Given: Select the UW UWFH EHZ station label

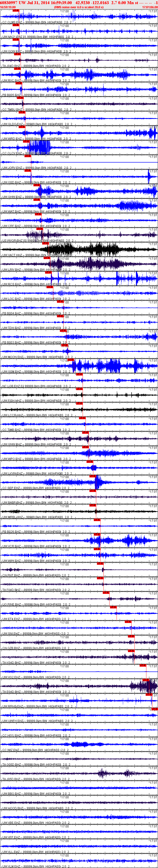Looking at the screenshot, I should [x=37, y=721].
